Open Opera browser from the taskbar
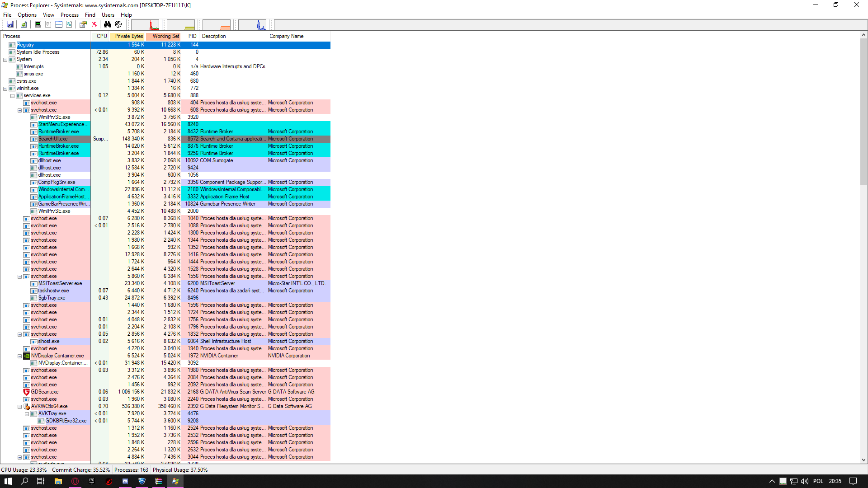 (x=75, y=481)
